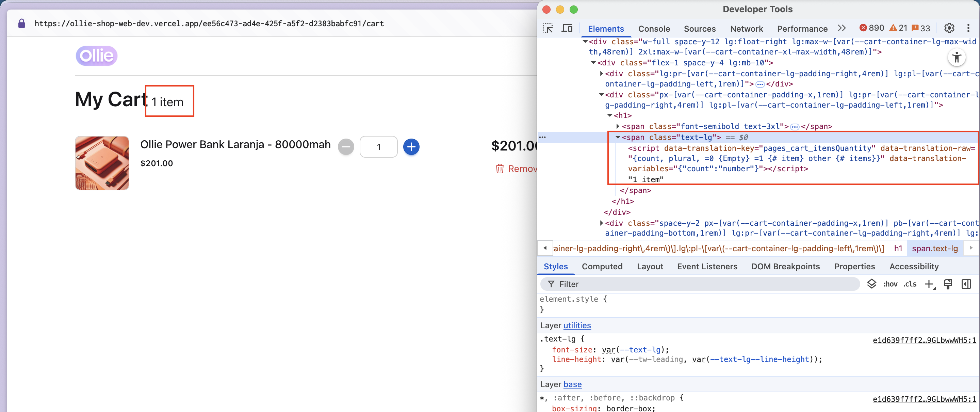Increase quantity with blue plus button
This screenshot has height=412, width=980.
click(x=411, y=147)
